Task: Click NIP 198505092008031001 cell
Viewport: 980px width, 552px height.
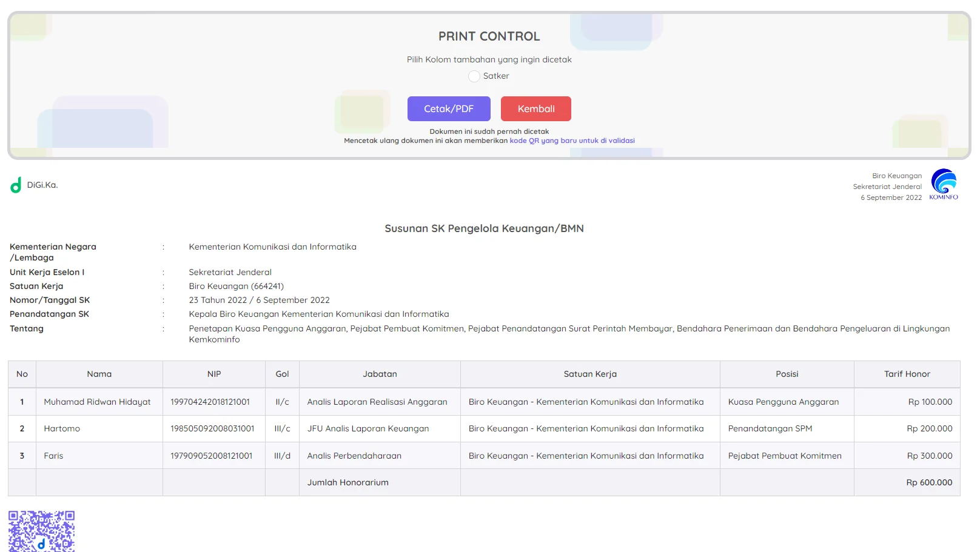Action: tap(212, 429)
